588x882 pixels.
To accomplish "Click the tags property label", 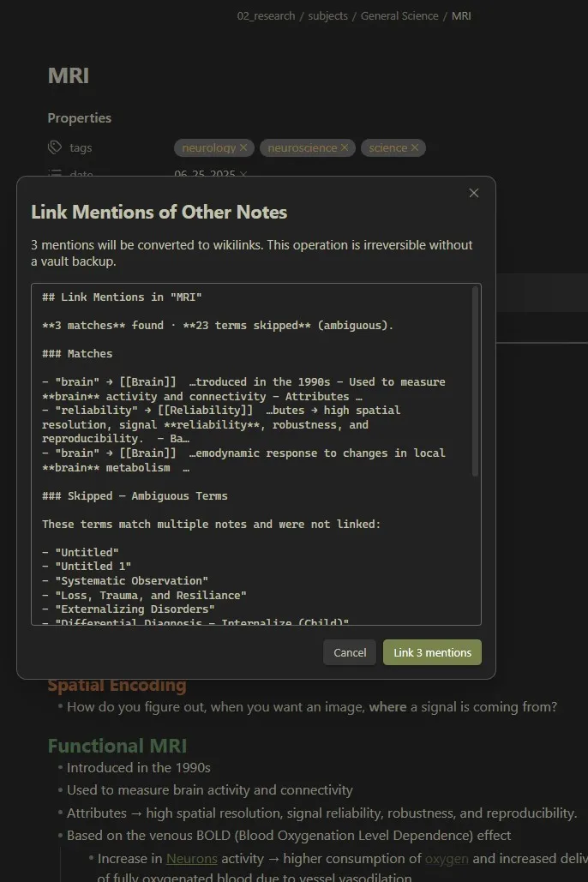I will 81,147.
